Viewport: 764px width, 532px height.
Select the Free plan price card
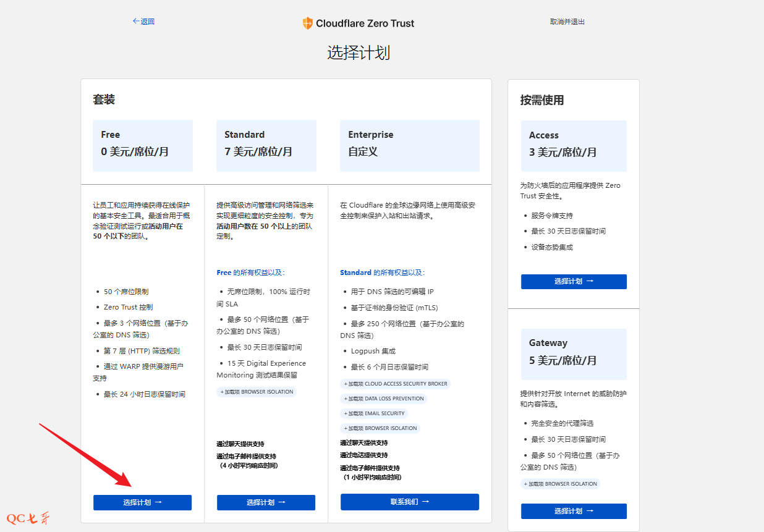[143, 145]
